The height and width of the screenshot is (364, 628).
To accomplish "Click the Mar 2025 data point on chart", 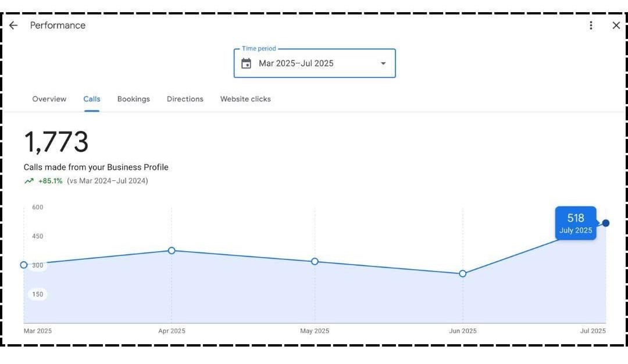I will click(x=24, y=265).
